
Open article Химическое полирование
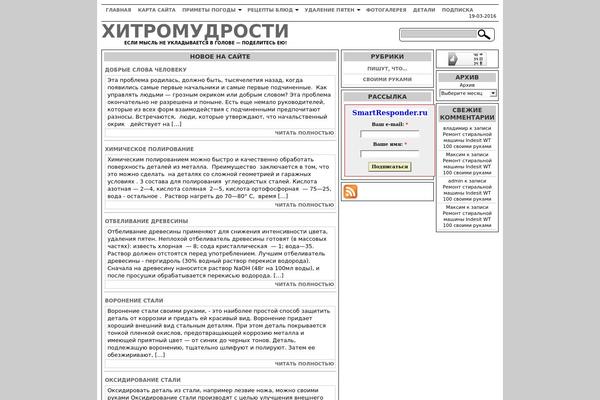149,149
